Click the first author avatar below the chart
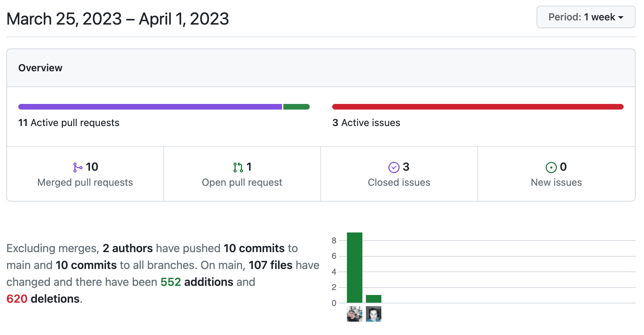The width and height of the screenshot is (644, 335). [x=354, y=314]
